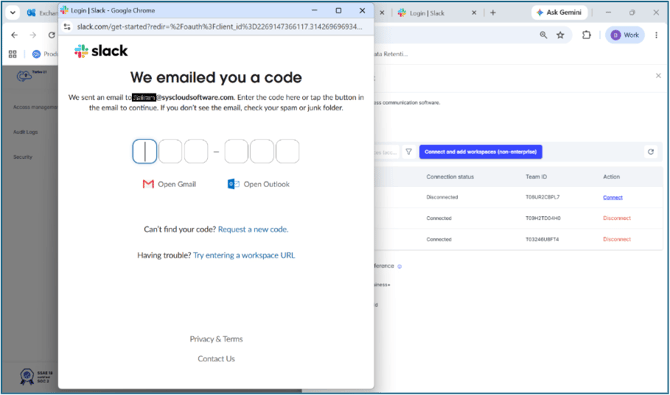This screenshot has width=670, height=395.
Task: Focus the first code digit box
Action: tap(144, 151)
